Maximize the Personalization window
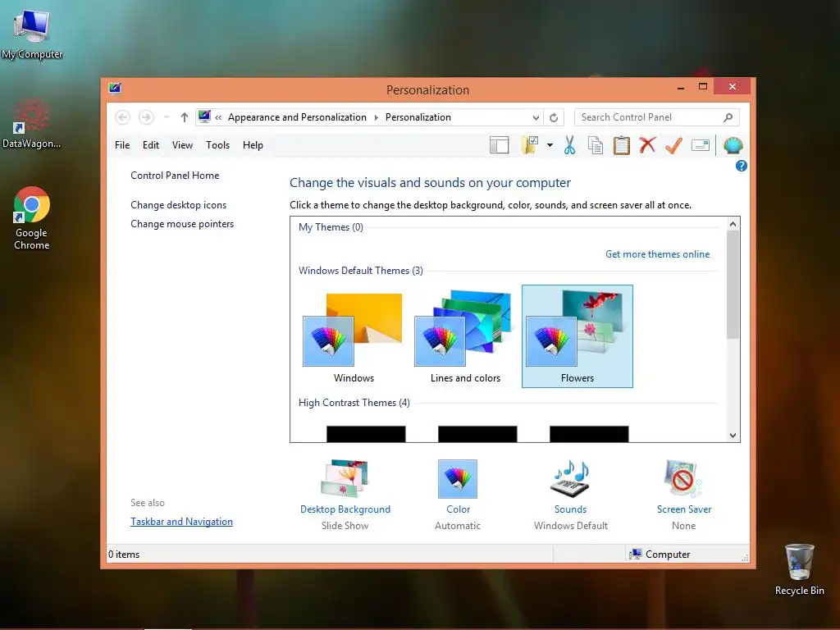 point(703,87)
